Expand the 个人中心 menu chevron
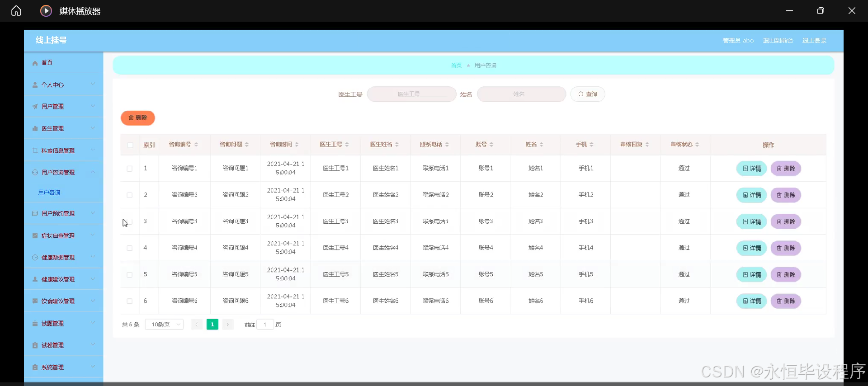The image size is (868, 386). tap(93, 84)
